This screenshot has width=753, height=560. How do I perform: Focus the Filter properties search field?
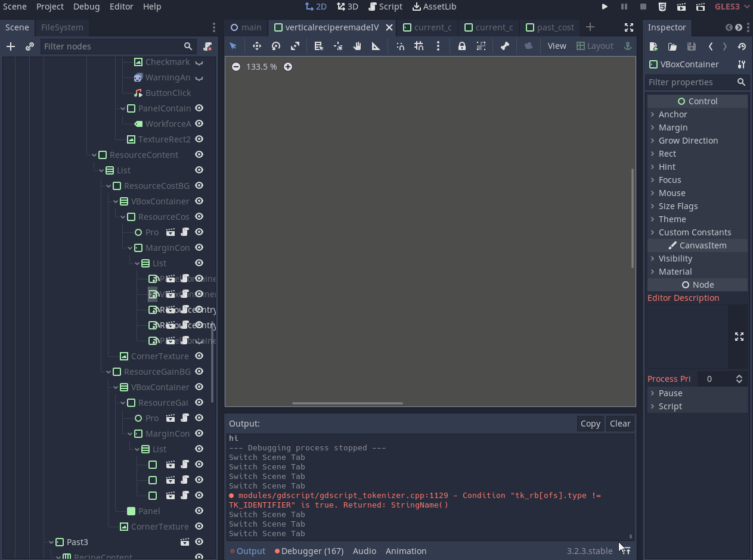tap(697, 82)
